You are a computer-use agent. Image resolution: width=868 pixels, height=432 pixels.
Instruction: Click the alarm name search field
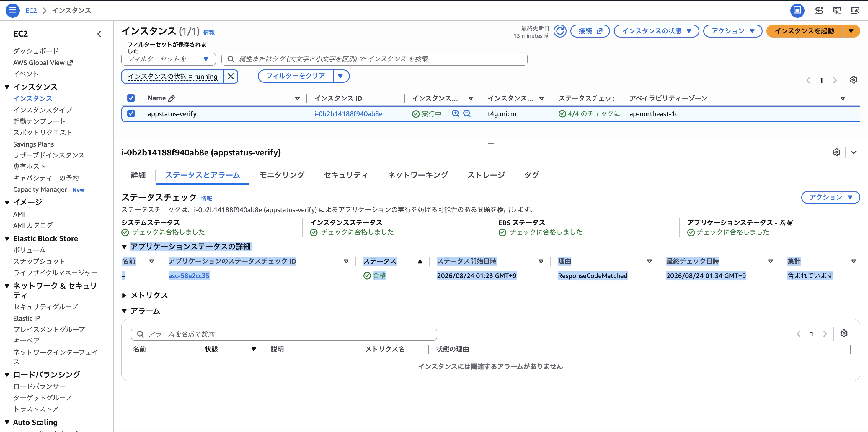(284, 334)
